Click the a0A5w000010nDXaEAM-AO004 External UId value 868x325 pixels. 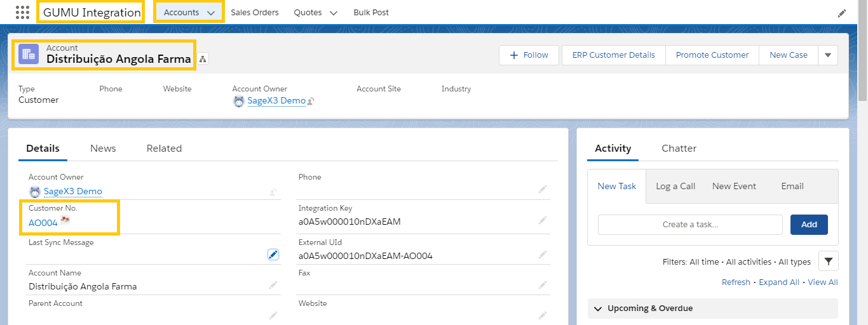click(365, 256)
